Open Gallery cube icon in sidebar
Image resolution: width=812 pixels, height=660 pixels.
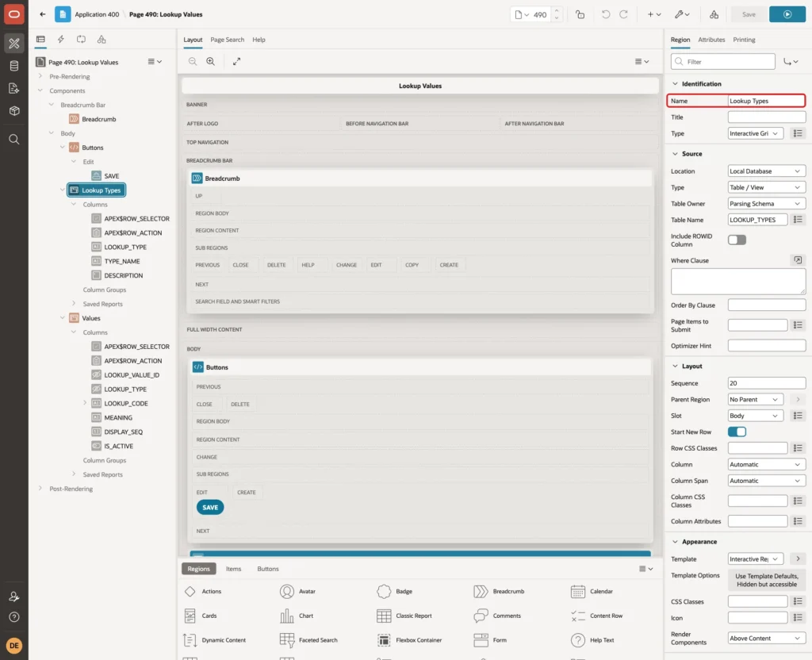pos(14,110)
